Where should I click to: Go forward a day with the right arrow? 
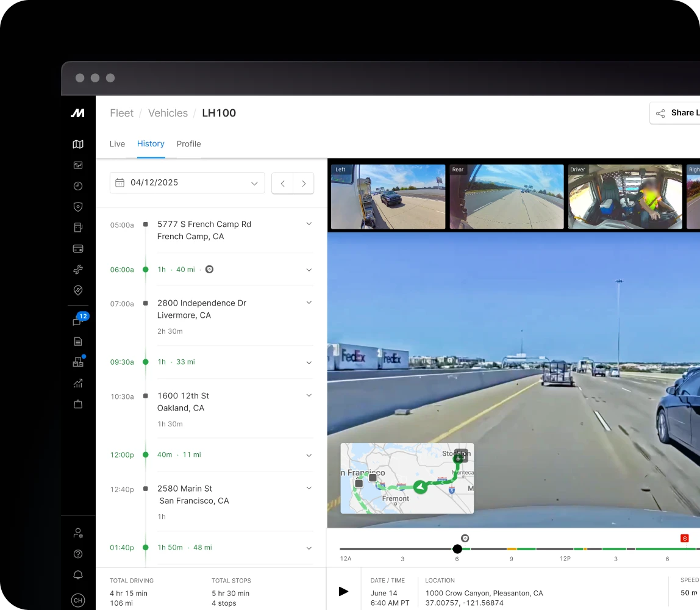[x=304, y=183]
